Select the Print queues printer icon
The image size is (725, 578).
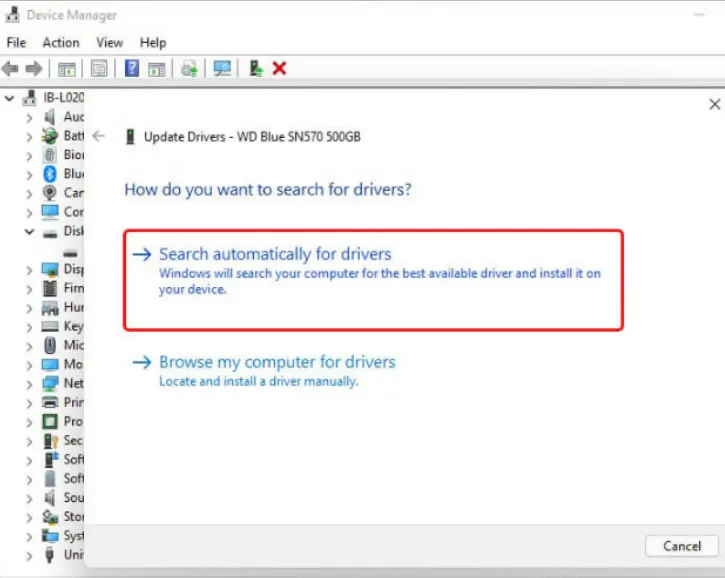tap(49, 402)
